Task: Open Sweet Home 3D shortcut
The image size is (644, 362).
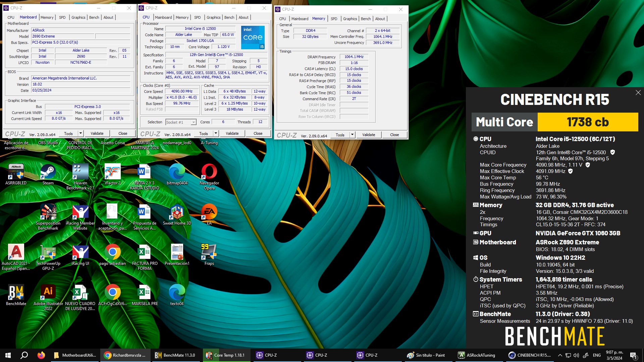Action: tap(177, 215)
